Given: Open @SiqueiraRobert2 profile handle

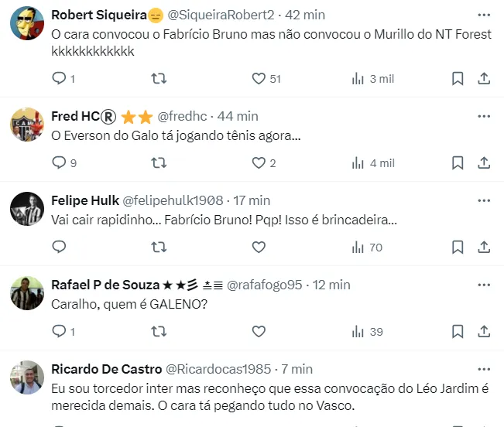Looking at the screenshot, I should click(221, 15).
